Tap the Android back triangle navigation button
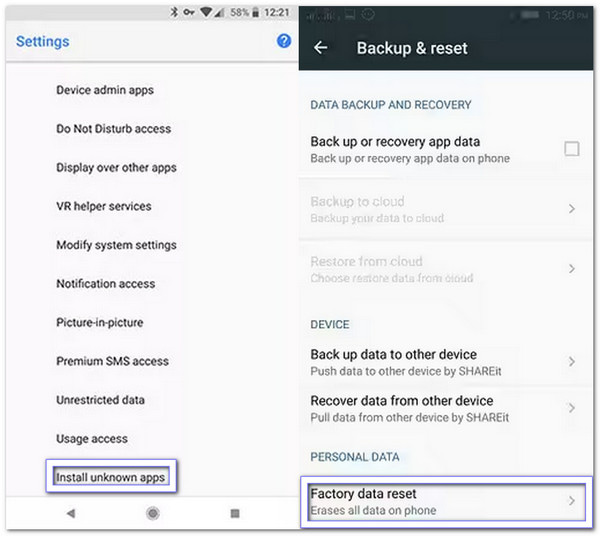The height and width of the screenshot is (536, 600). (x=70, y=513)
